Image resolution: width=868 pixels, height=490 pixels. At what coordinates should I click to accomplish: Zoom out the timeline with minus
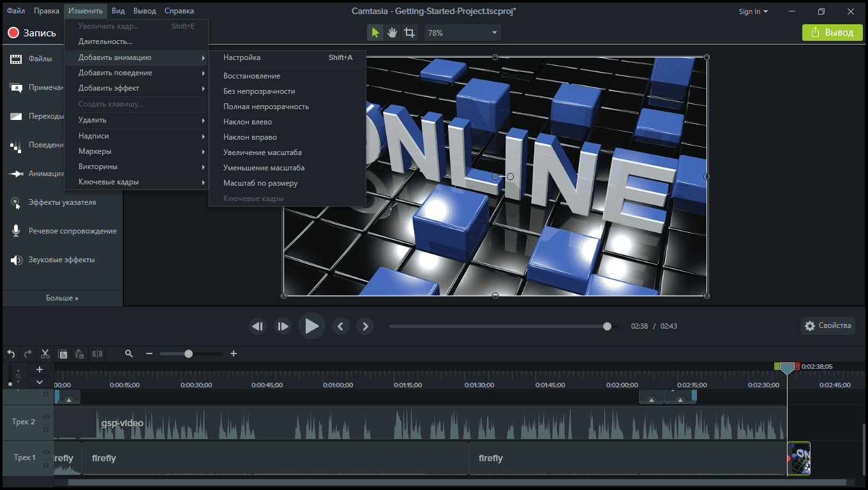[x=149, y=353]
